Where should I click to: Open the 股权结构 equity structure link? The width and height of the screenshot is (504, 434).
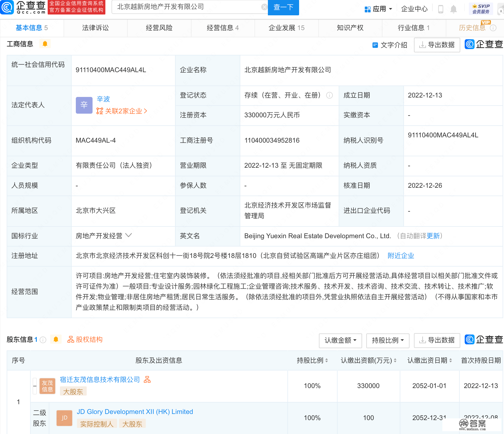coord(85,340)
